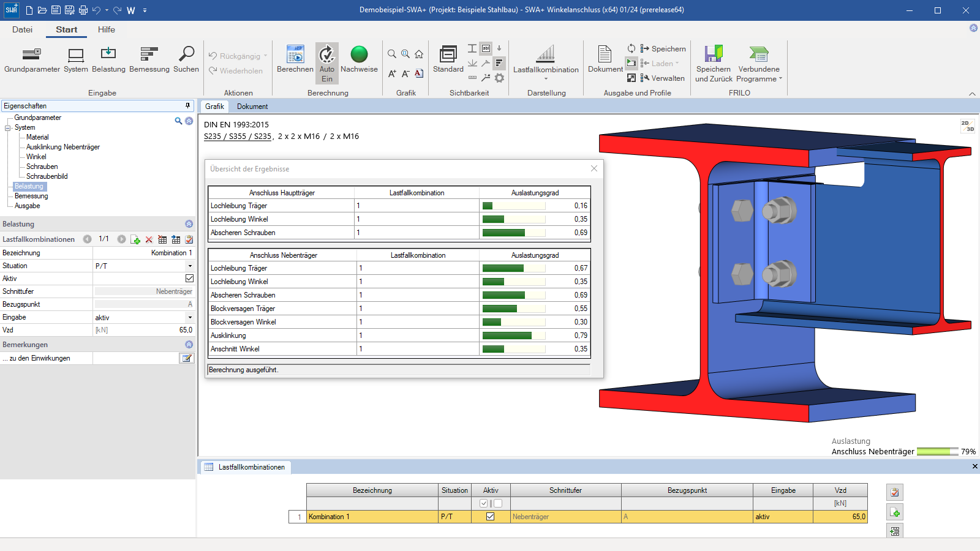
Task: Click the Sichtbarkeit gear settings icon
Action: pos(499,78)
